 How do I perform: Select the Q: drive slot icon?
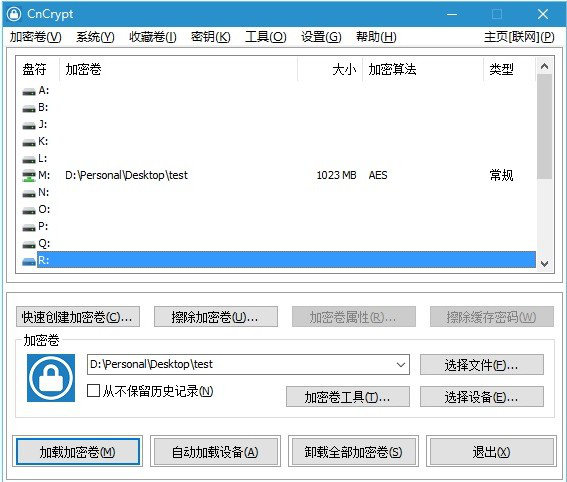29,245
